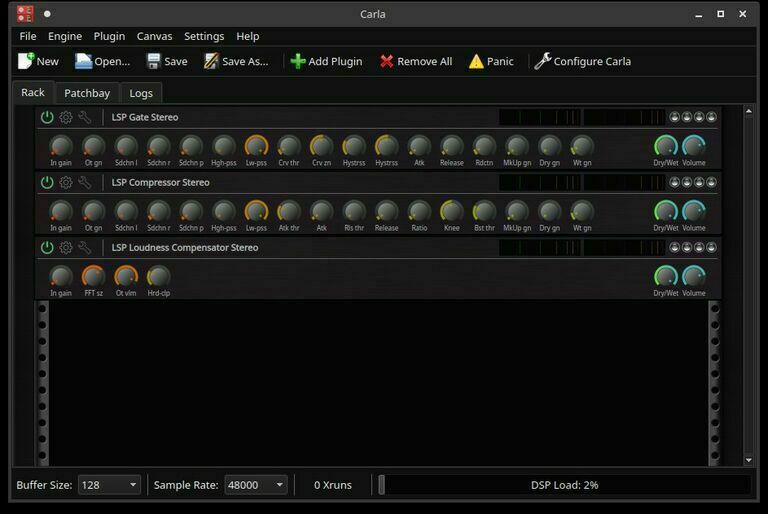This screenshot has width=768, height=514.
Task: Click the green plus Add Plugin icon
Action: pos(298,61)
